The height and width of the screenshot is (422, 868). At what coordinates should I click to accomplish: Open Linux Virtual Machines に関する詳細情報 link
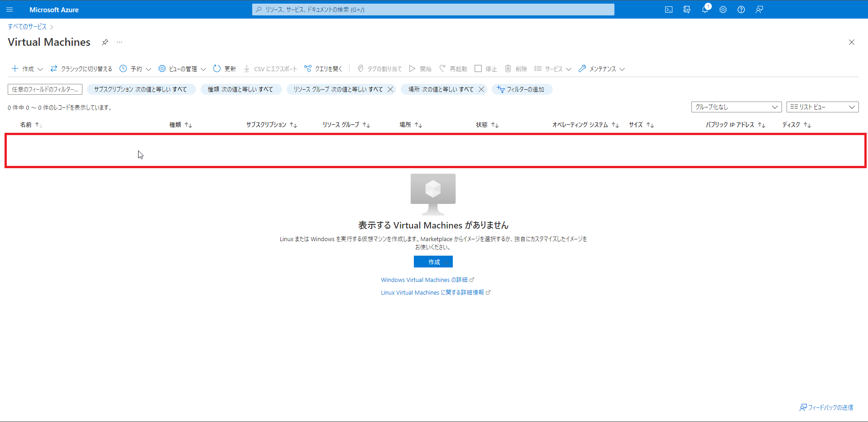click(x=435, y=293)
